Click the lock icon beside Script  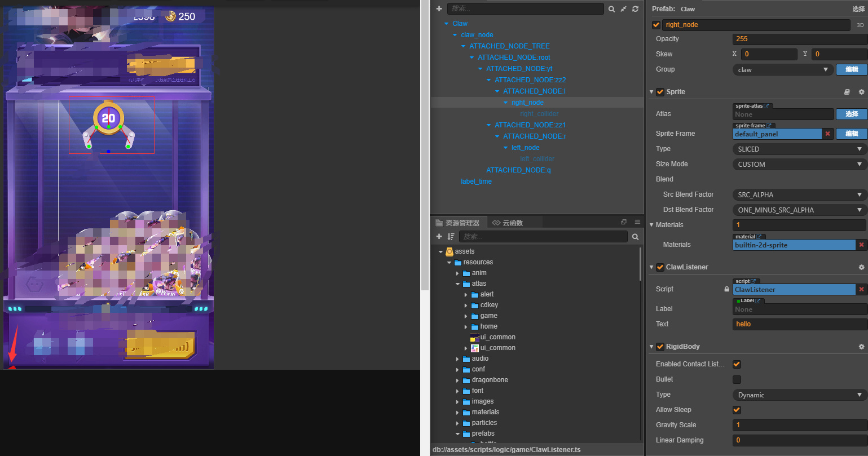(x=726, y=289)
